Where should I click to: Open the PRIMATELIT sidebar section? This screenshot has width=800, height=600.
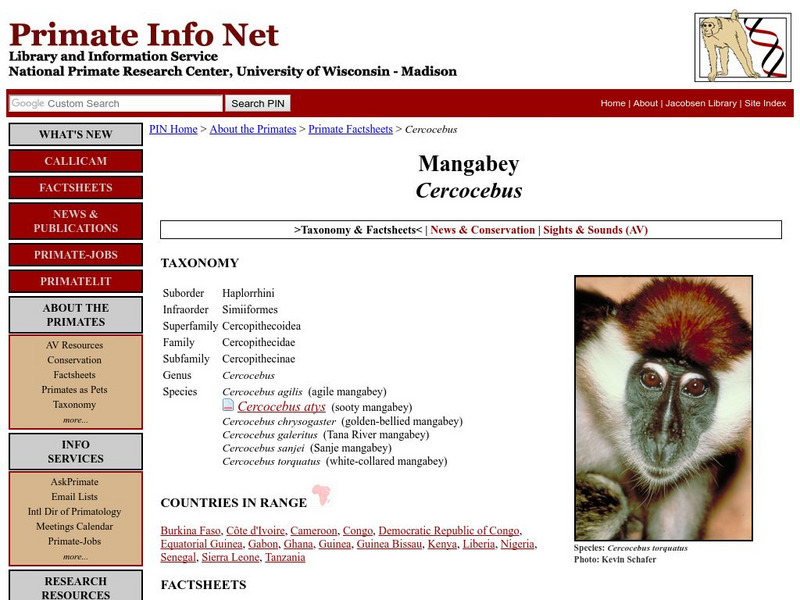pos(74,281)
